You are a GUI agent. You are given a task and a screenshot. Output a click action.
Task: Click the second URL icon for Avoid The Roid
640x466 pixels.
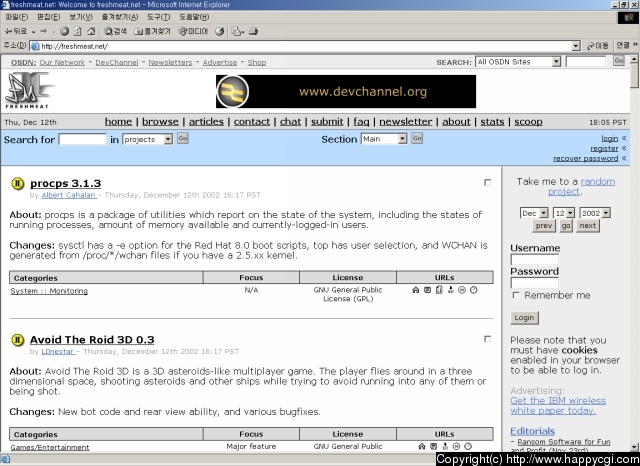pos(433,446)
